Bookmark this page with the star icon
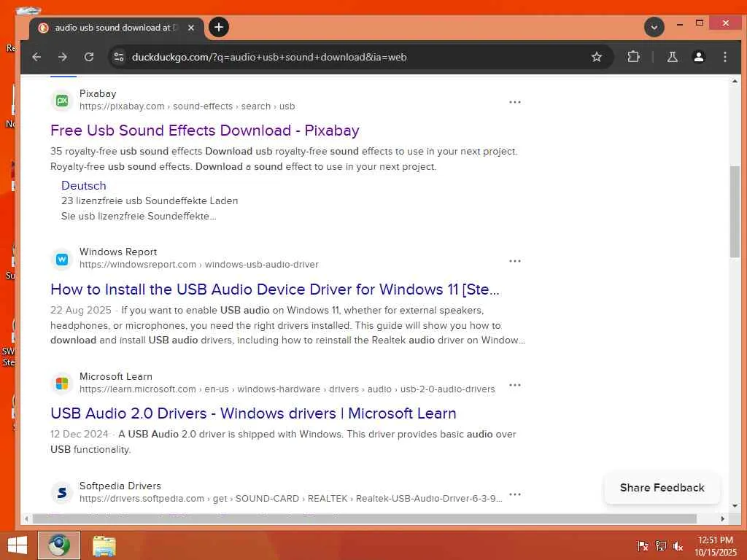Screen dimensions: 747x560 (597, 57)
